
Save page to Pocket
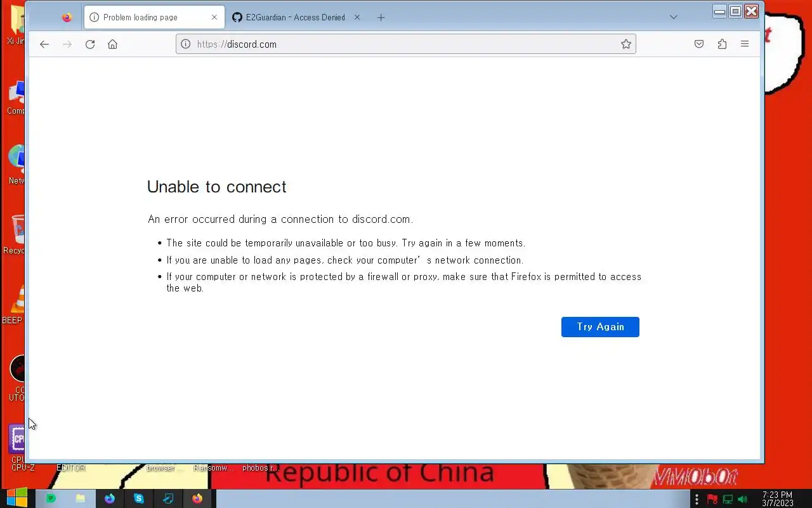[699, 44]
